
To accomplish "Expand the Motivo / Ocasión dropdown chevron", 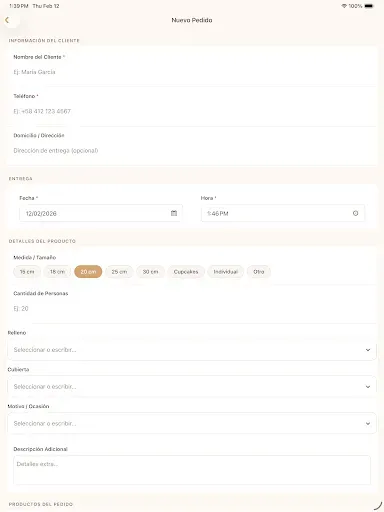I will tap(368, 423).
